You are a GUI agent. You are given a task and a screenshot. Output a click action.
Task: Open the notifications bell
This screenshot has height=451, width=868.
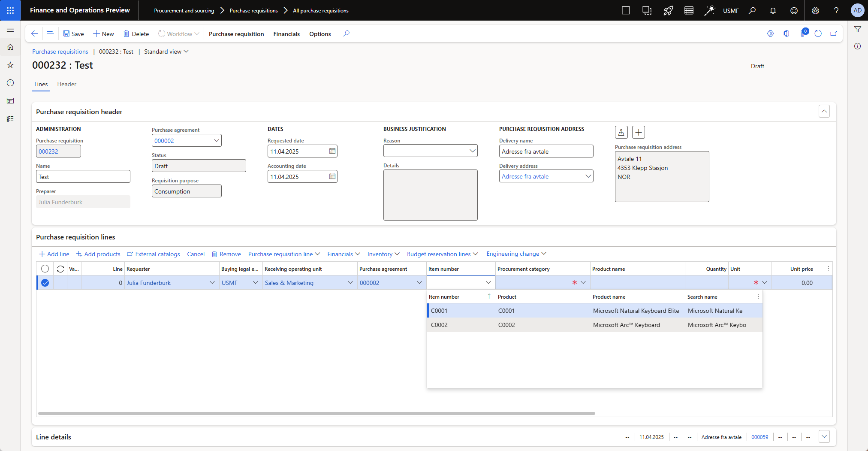[x=773, y=11]
